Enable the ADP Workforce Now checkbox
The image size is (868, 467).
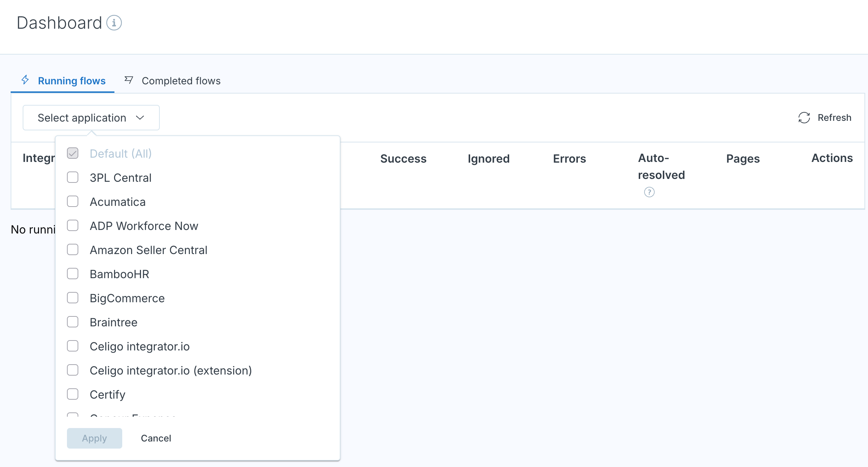pyautogui.click(x=73, y=226)
